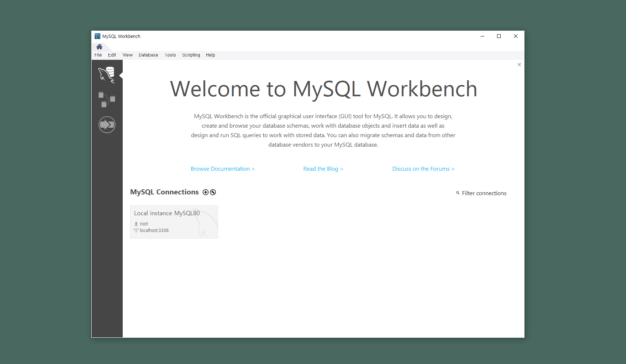Image resolution: width=626 pixels, height=364 pixels.
Task: Open the Scripting menu
Action: 191,55
